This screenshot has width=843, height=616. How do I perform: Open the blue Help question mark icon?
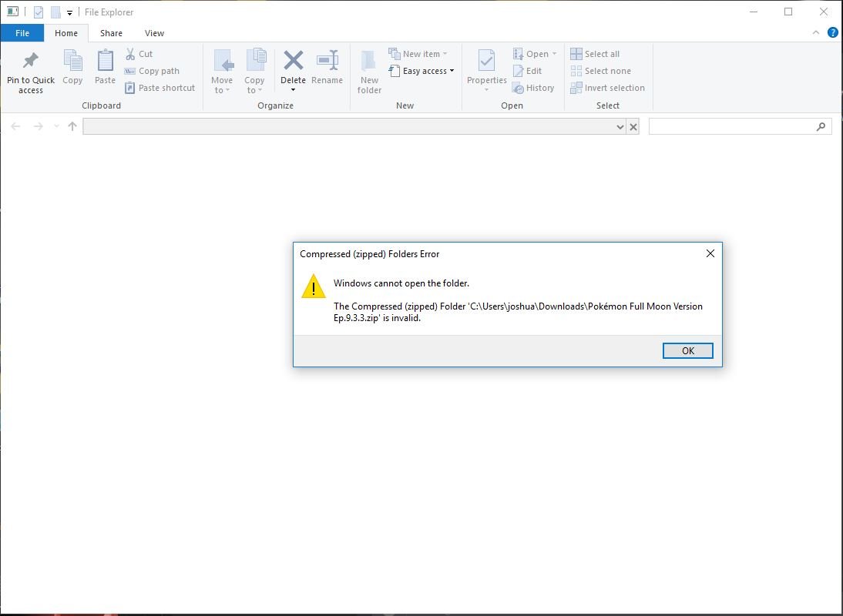[832, 33]
